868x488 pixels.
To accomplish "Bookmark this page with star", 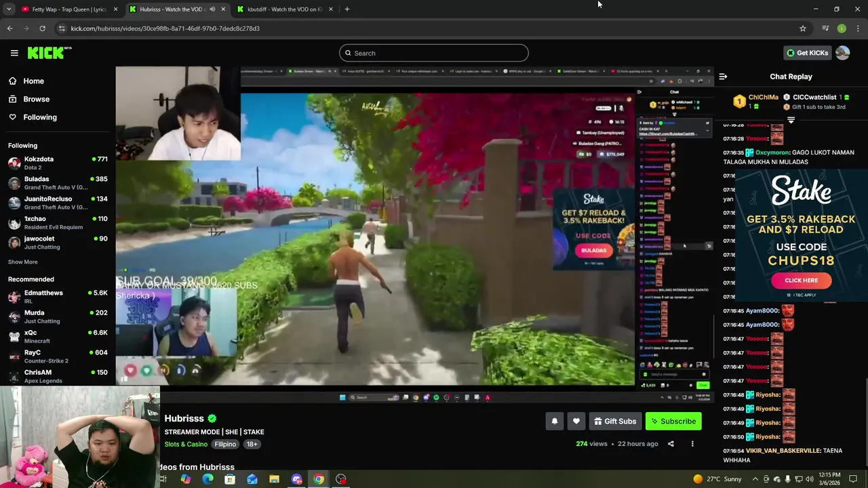I will coord(803,28).
